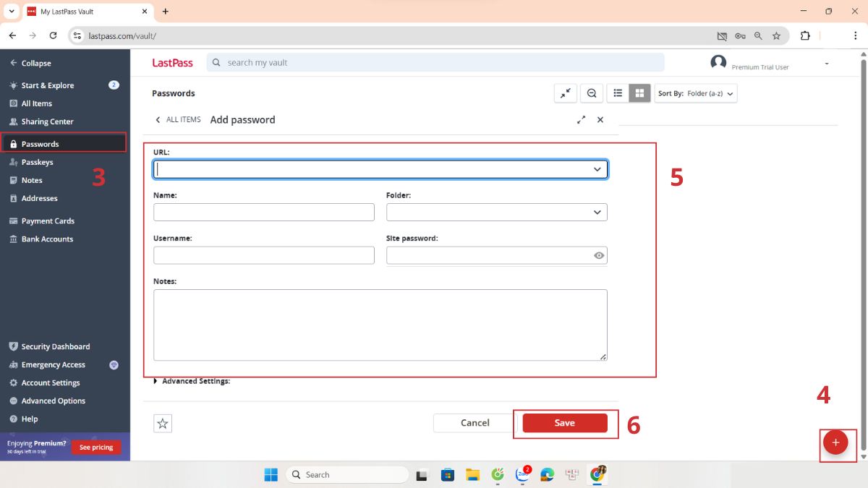
Task: Click the Name input field
Action: [x=264, y=212]
